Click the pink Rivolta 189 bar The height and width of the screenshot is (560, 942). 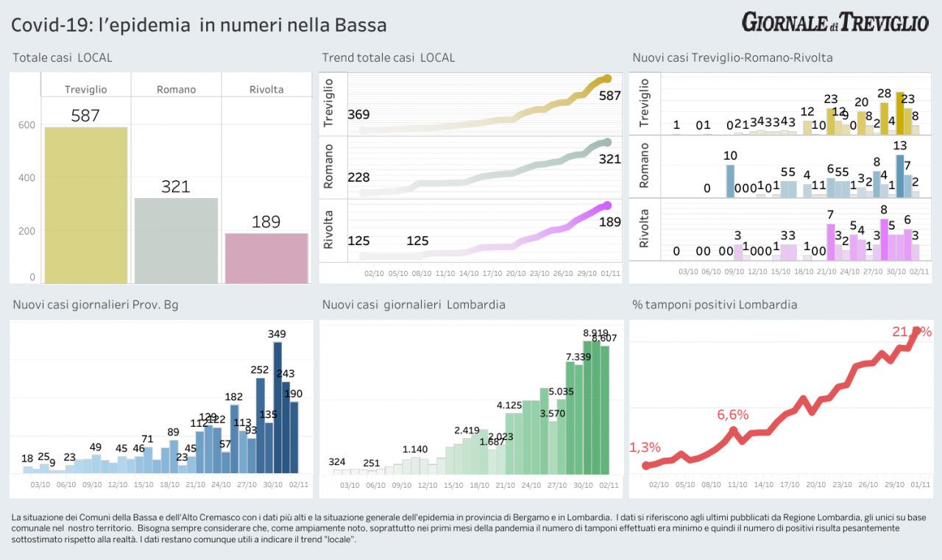click(266, 258)
